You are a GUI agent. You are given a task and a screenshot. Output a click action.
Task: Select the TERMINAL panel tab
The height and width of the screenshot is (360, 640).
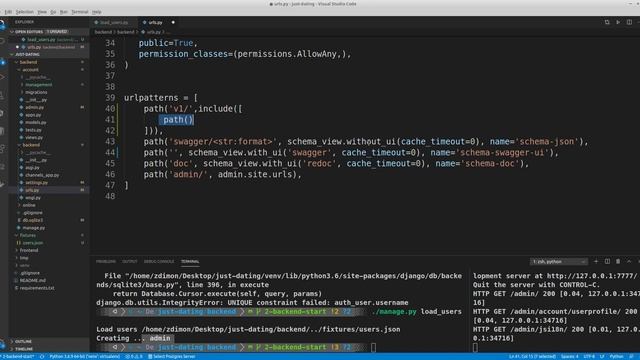[190, 261]
